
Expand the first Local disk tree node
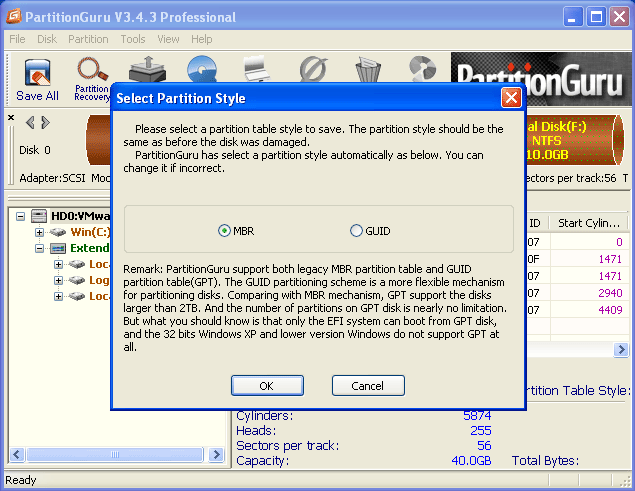pos(58,265)
